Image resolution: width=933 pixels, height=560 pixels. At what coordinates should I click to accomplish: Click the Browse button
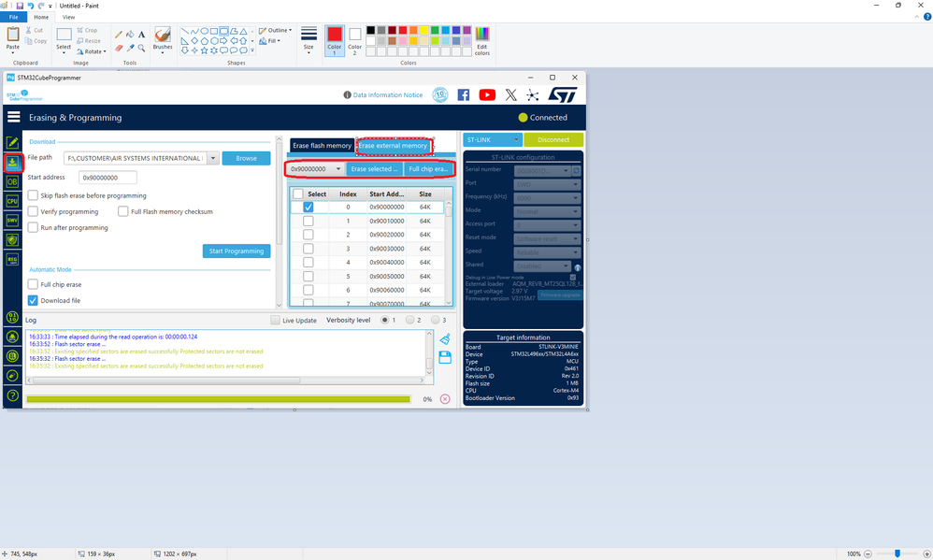(x=247, y=158)
